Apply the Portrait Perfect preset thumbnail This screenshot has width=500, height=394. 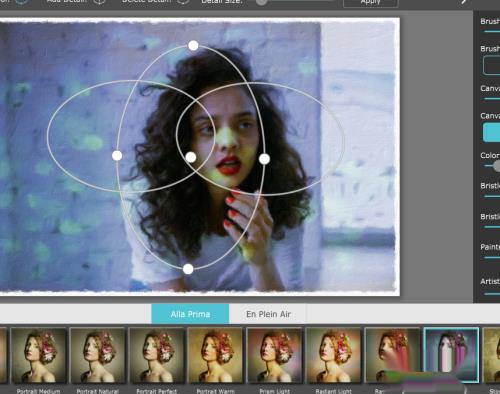pos(157,355)
